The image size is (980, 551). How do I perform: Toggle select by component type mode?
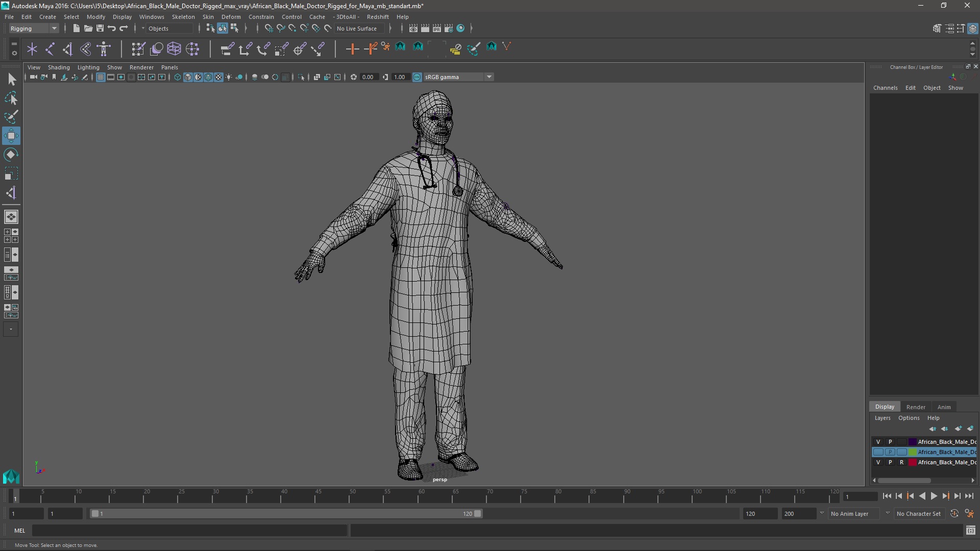coord(234,29)
